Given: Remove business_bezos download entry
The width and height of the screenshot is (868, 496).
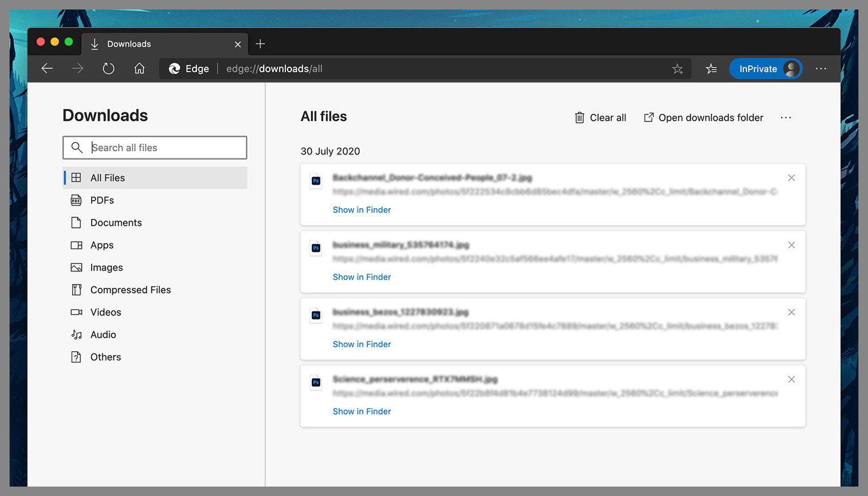Looking at the screenshot, I should click(792, 312).
